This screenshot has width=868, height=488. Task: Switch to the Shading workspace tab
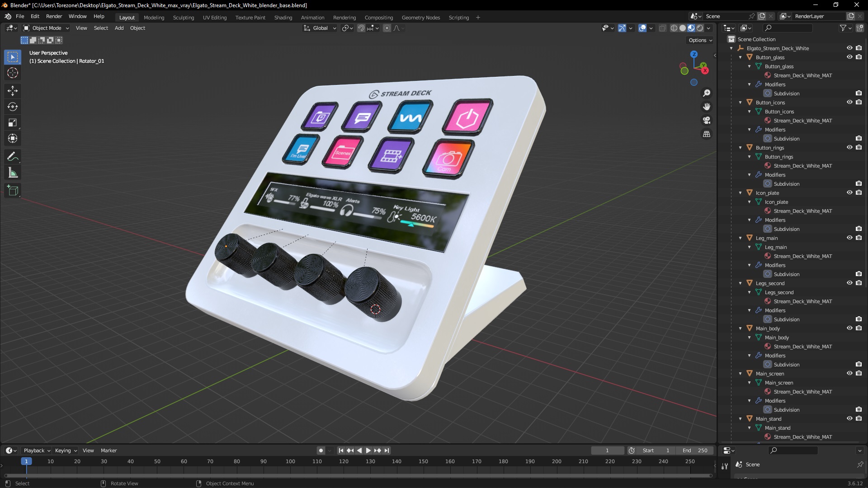[x=283, y=18]
